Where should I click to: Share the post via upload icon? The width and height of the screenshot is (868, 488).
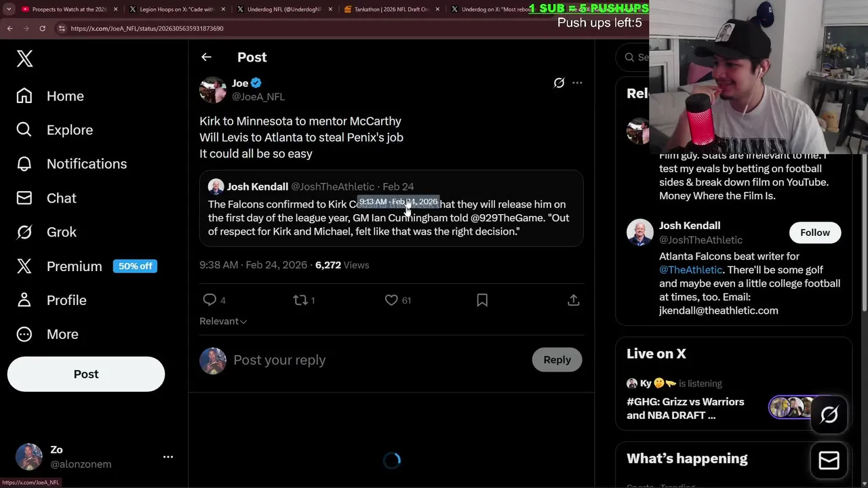tap(574, 300)
